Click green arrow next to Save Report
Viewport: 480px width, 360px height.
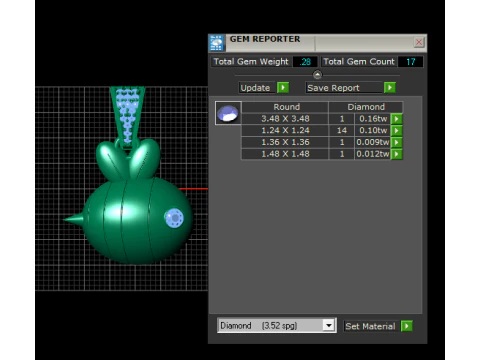(390, 88)
